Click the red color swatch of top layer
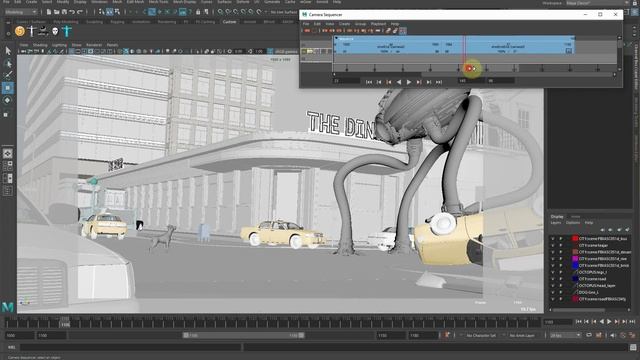The image size is (640, 360). 575,239
